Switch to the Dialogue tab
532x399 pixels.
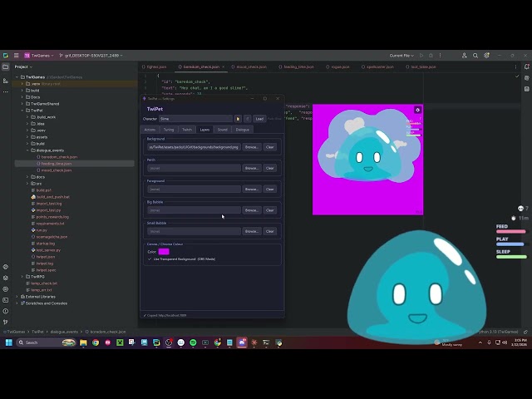click(x=242, y=130)
